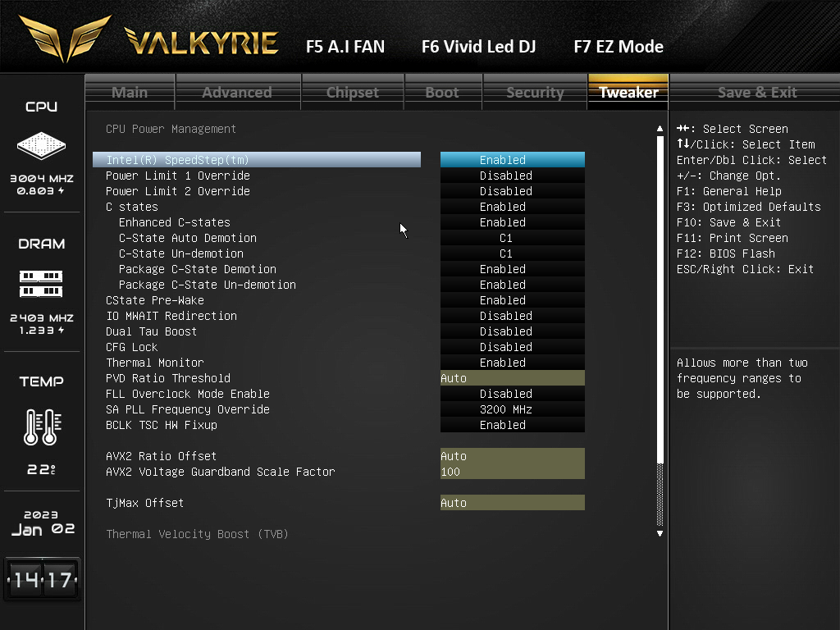Image resolution: width=840 pixels, height=630 pixels.
Task: Open the Main tab
Action: click(x=130, y=92)
